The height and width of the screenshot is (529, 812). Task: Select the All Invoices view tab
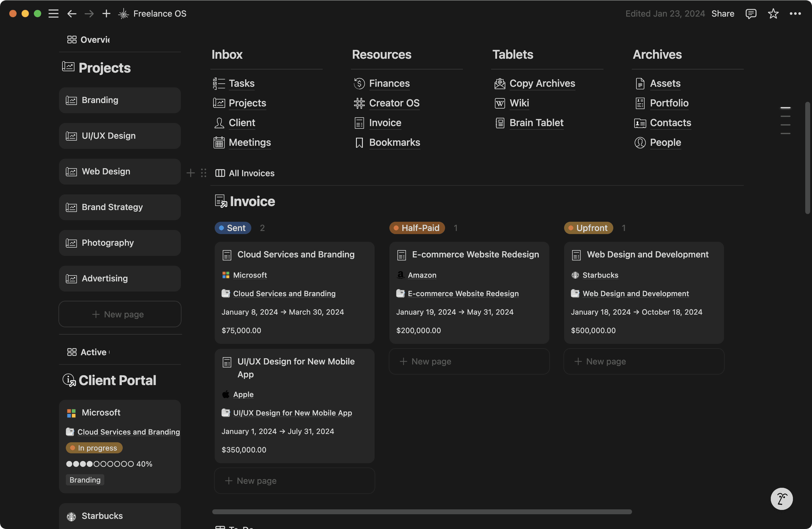click(x=245, y=173)
